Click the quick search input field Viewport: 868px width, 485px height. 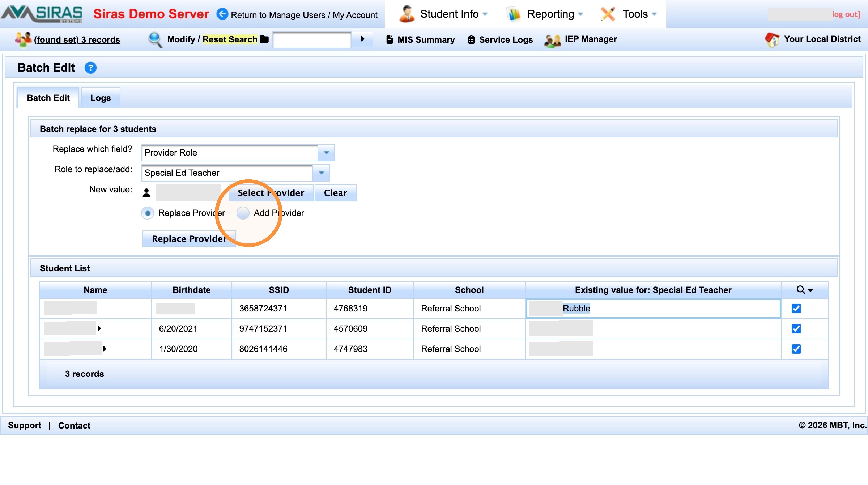pyautogui.click(x=312, y=39)
